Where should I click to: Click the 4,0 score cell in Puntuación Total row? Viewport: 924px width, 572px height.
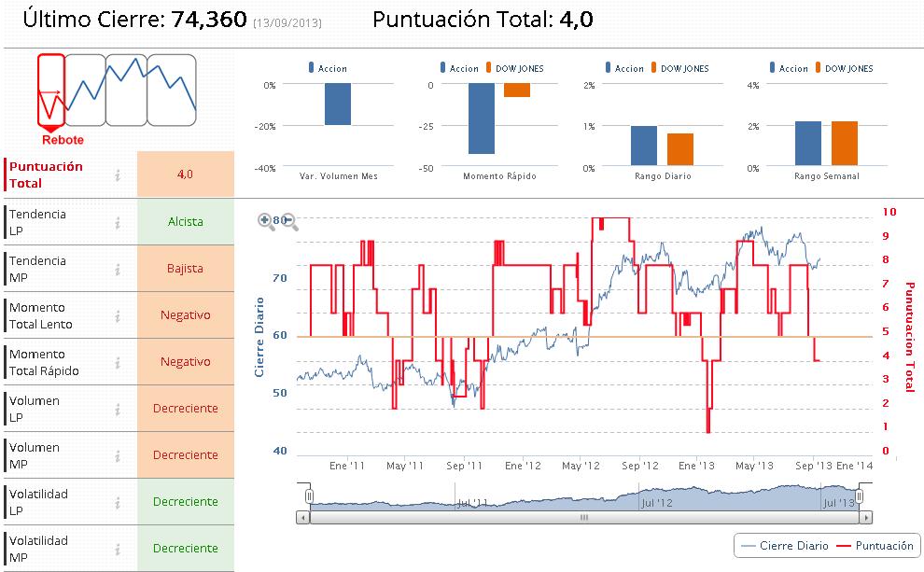click(186, 174)
